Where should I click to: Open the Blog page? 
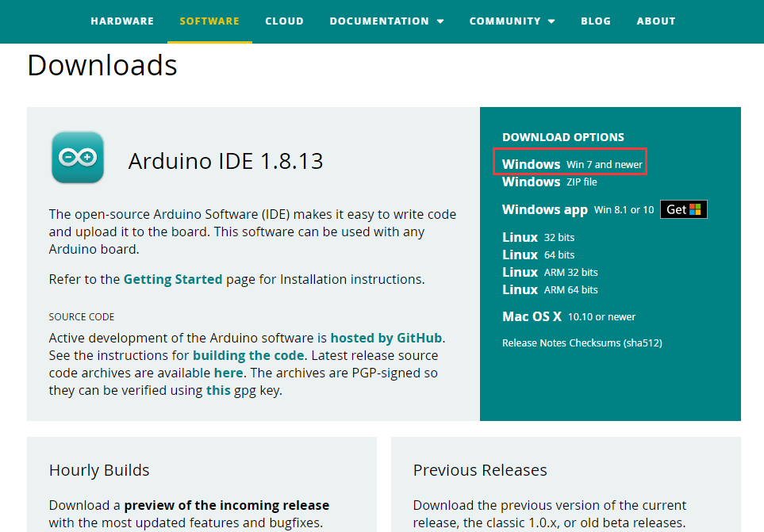click(596, 21)
